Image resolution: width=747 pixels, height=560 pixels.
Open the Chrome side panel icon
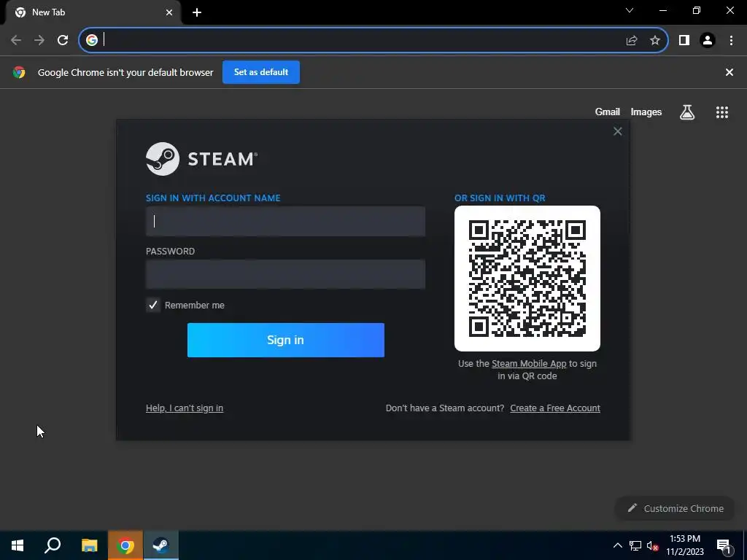(x=684, y=41)
